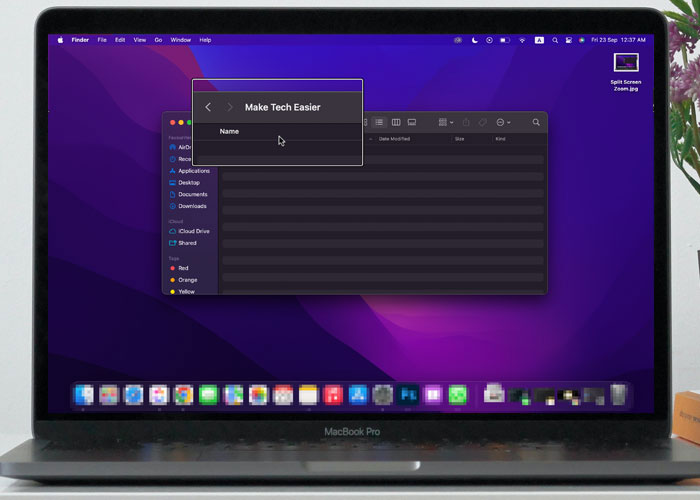
Task: Switch Finder window to column view
Action: (x=396, y=122)
